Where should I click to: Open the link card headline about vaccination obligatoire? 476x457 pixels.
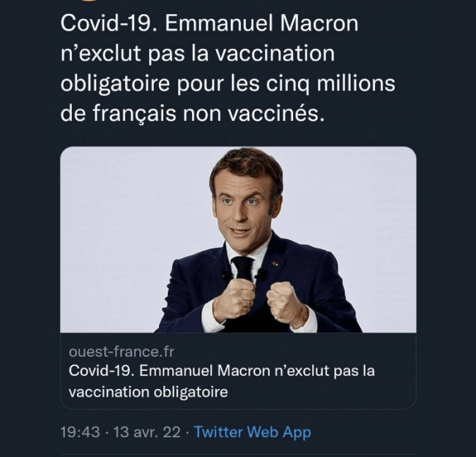[221, 371]
